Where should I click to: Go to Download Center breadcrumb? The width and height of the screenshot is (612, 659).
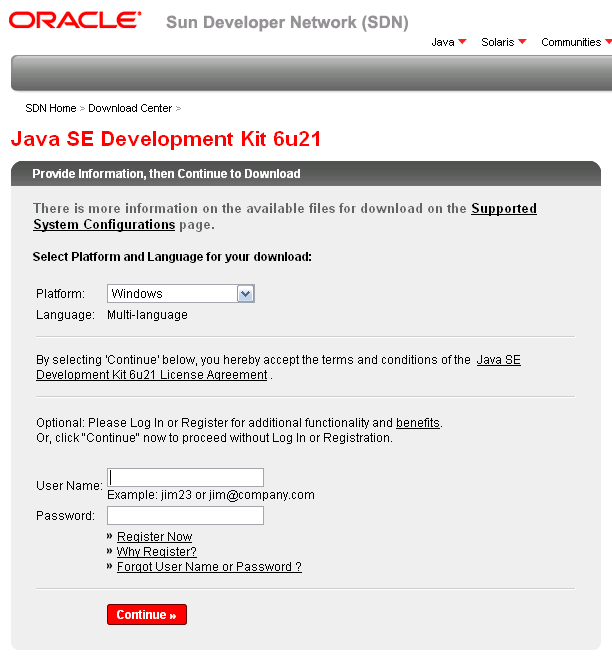130,108
